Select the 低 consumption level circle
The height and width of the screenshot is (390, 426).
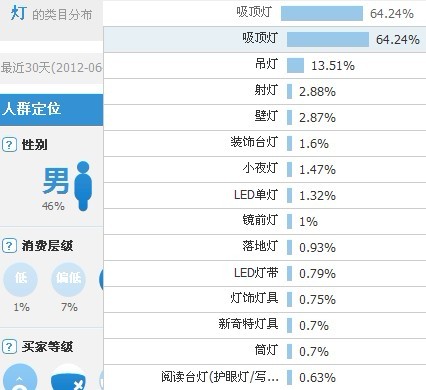point(20,279)
